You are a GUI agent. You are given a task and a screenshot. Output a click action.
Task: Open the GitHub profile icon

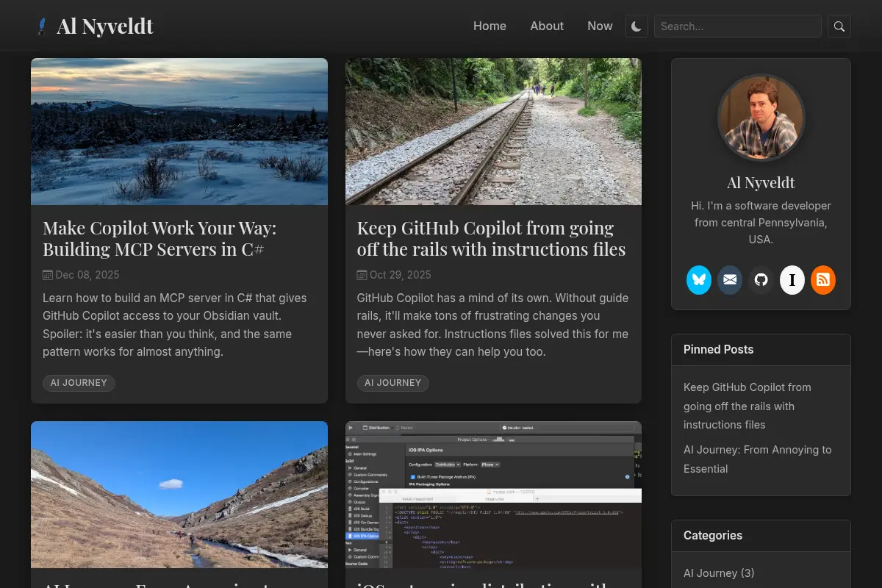pyautogui.click(x=761, y=280)
